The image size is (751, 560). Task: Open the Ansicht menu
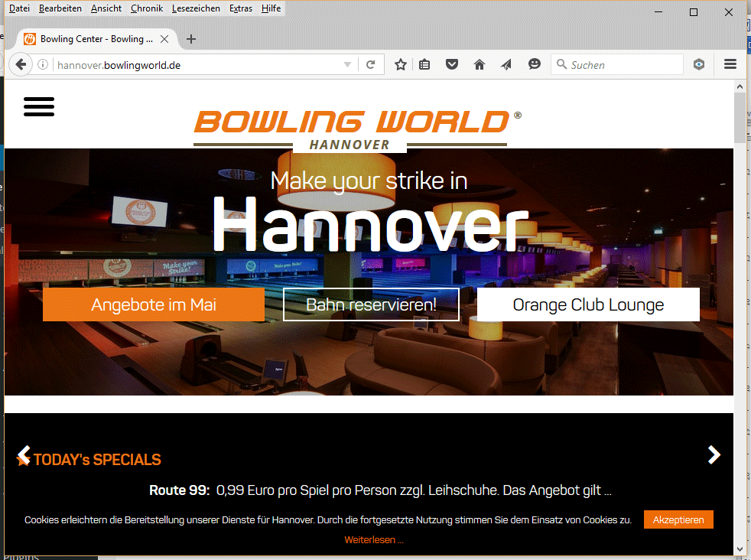click(106, 8)
